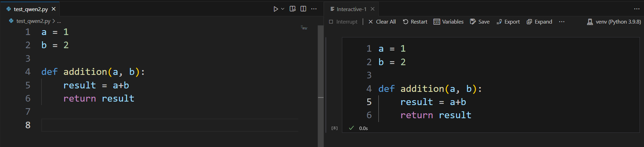Click 'result = a+b' in interactive cell
The image size is (644, 147).
pos(433,102)
